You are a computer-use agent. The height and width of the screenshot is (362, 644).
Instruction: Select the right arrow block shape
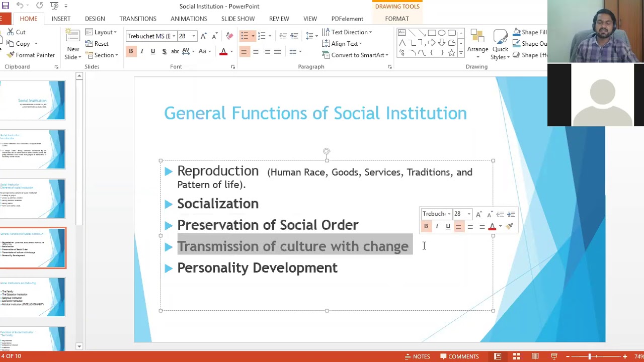432,43
